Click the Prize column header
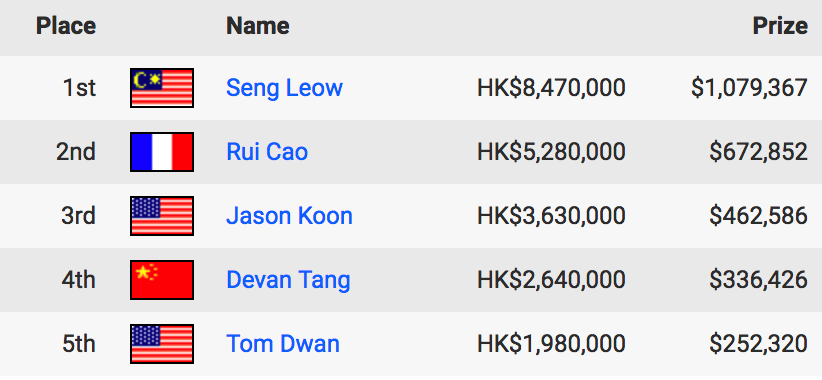The width and height of the screenshot is (822, 380). pyautogui.click(x=780, y=26)
